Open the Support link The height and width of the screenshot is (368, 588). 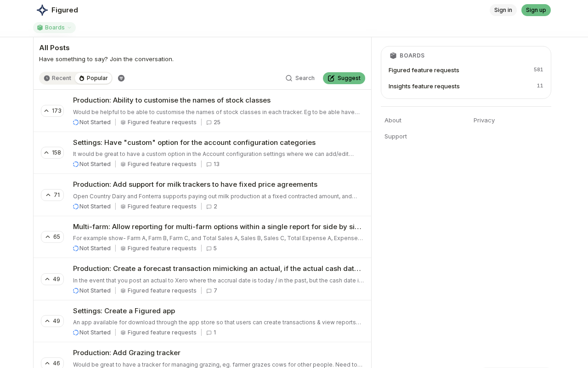[x=396, y=136]
